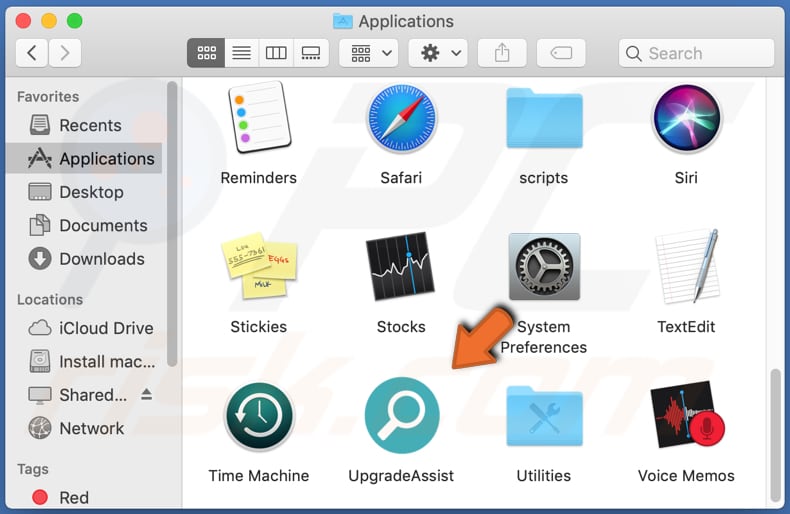Open the UpgradeAssist application

[401, 415]
